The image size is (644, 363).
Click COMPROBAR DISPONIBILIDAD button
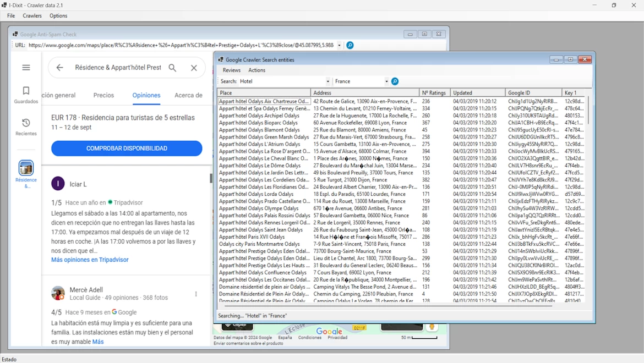point(127,148)
